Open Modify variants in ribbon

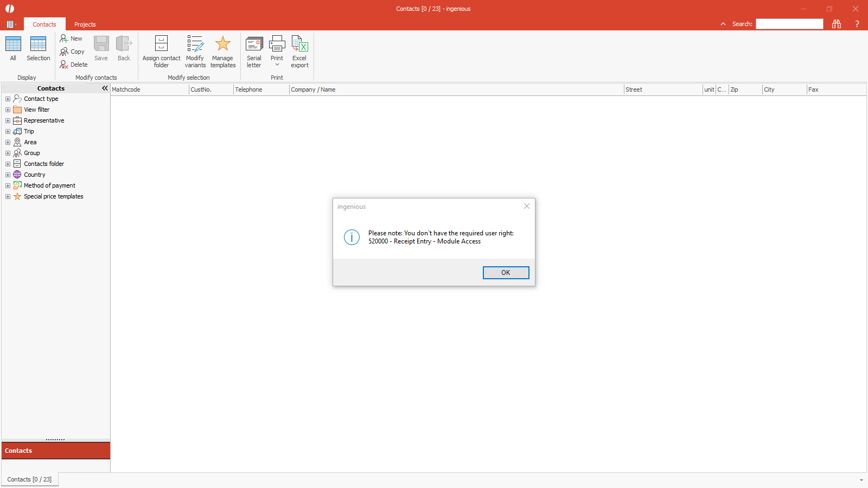pyautogui.click(x=195, y=44)
